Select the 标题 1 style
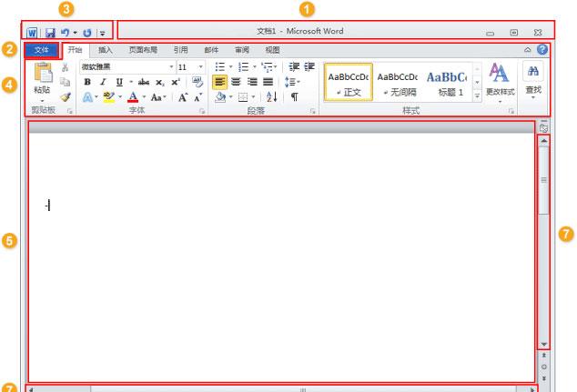577x392 pixels. (448, 82)
